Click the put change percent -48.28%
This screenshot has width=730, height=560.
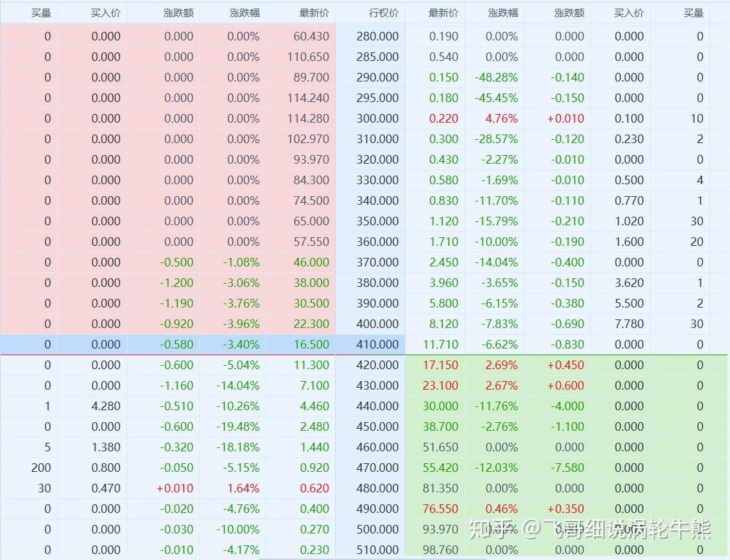[495, 78]
